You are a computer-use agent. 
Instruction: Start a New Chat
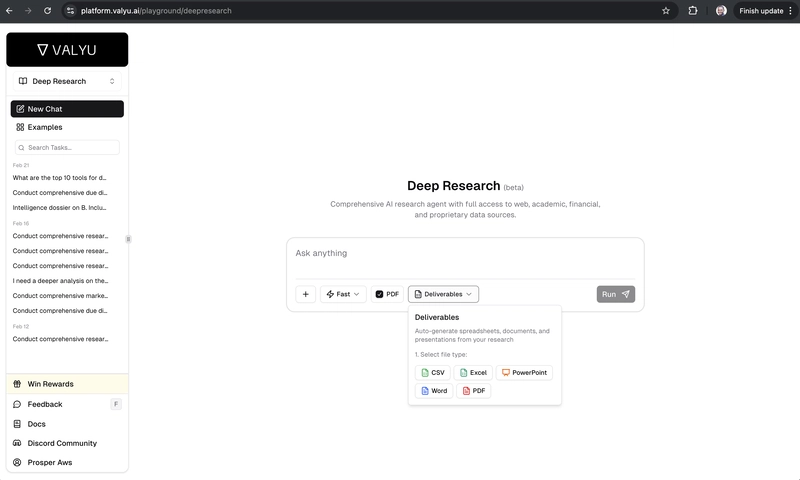(x=67, y=109)
